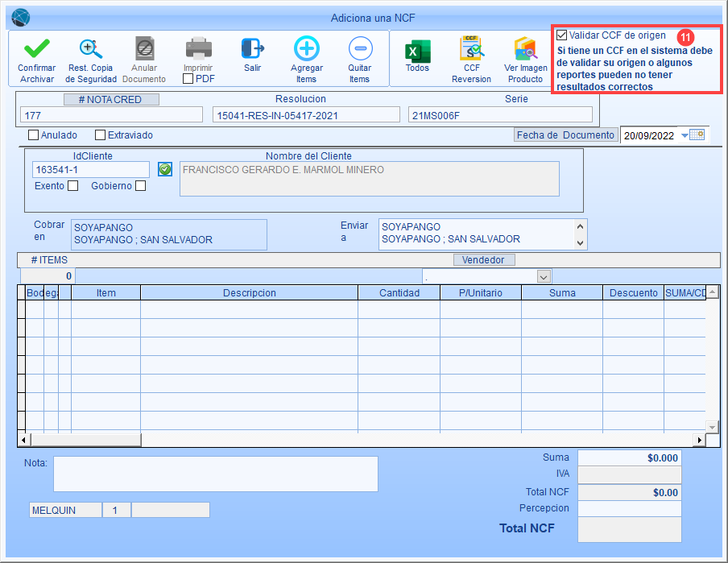Click the Confirmar Archivar green checkmark icon
Viewport: 728px width, 563px height.
coord(37,48)
